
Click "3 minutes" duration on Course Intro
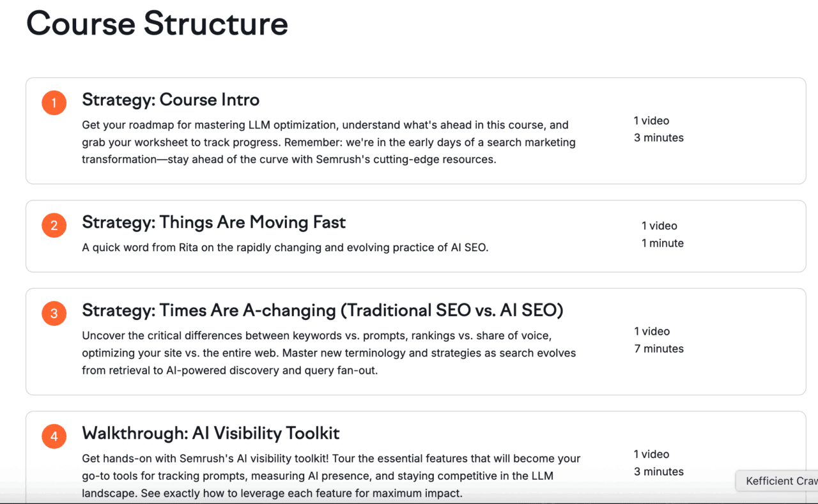(x=659, y=137)
